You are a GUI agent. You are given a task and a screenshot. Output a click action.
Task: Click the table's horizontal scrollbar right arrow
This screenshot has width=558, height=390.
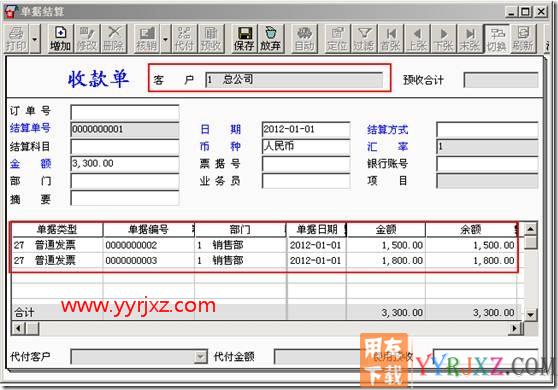515,328
